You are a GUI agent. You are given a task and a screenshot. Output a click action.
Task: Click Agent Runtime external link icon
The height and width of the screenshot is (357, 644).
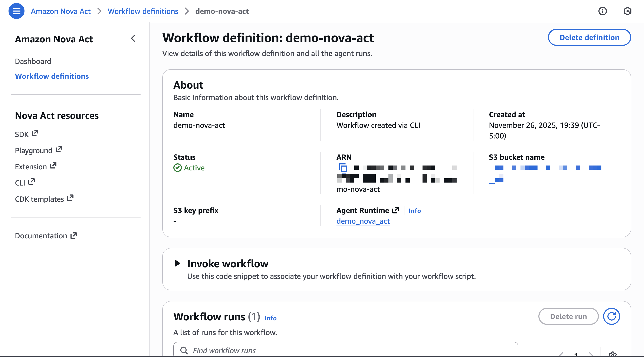[x=395, y=210]
